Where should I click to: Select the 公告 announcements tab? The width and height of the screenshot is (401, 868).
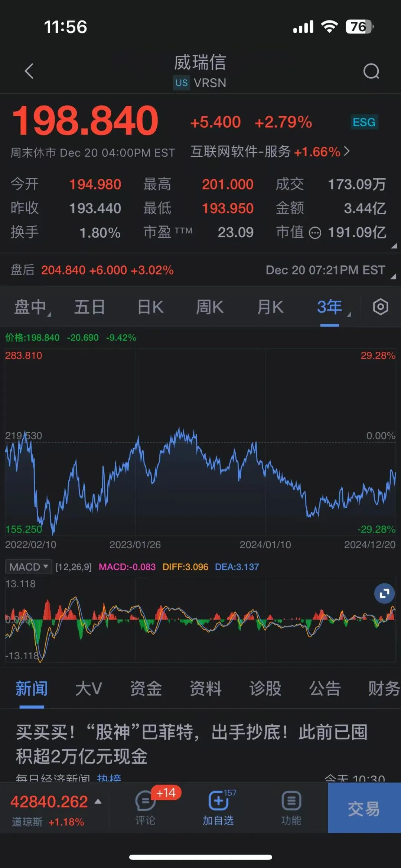click(x=325, y=689)
